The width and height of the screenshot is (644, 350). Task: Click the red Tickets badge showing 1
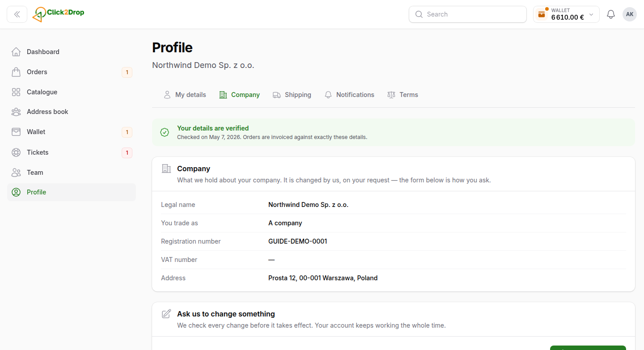[127, 152]
